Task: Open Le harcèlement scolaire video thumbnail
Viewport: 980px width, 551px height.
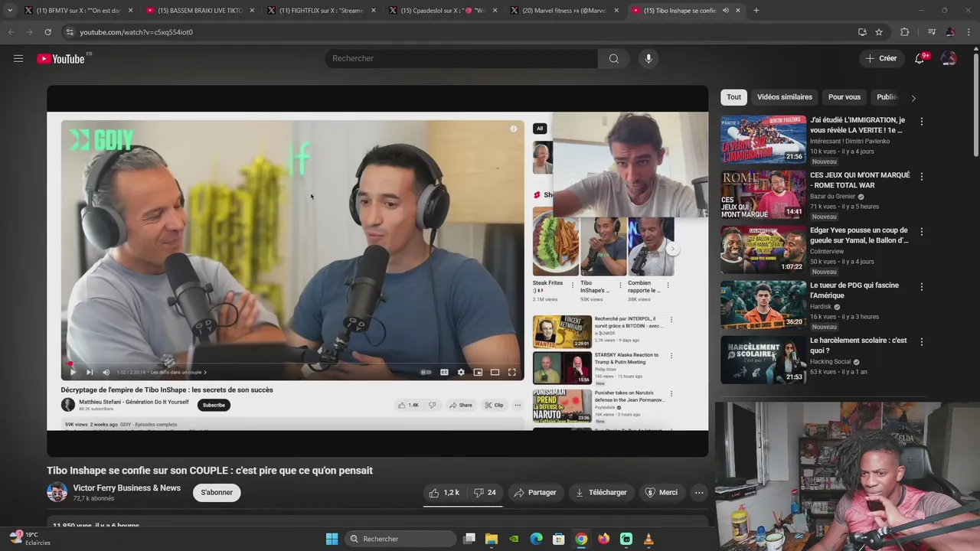Action: coord(763,360)
